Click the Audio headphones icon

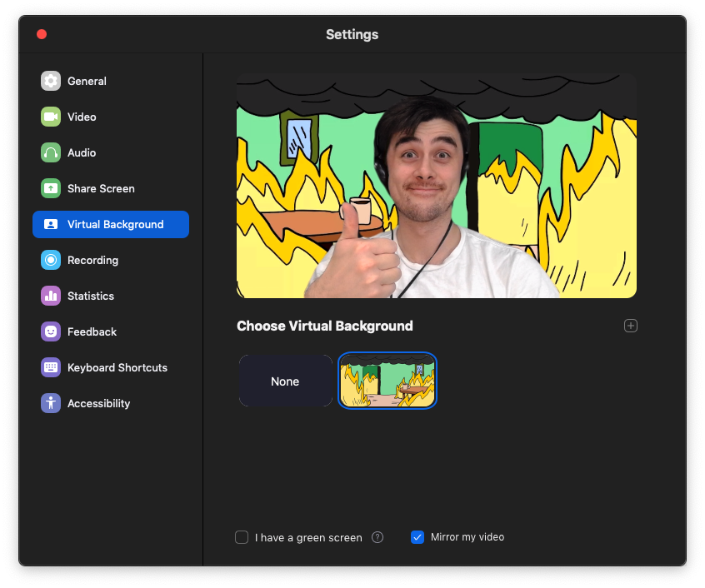coord(51,152)
